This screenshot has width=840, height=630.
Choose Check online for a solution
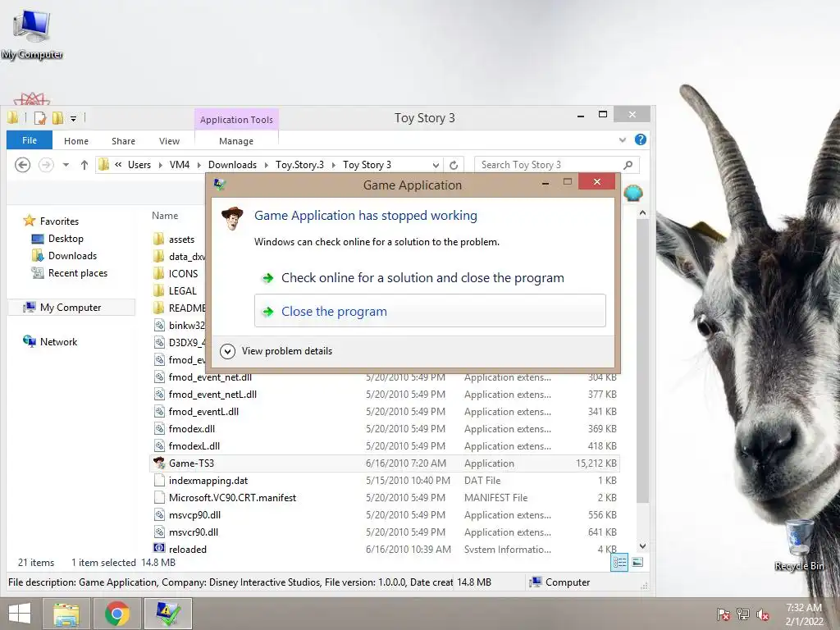click(x=430, y=277)
